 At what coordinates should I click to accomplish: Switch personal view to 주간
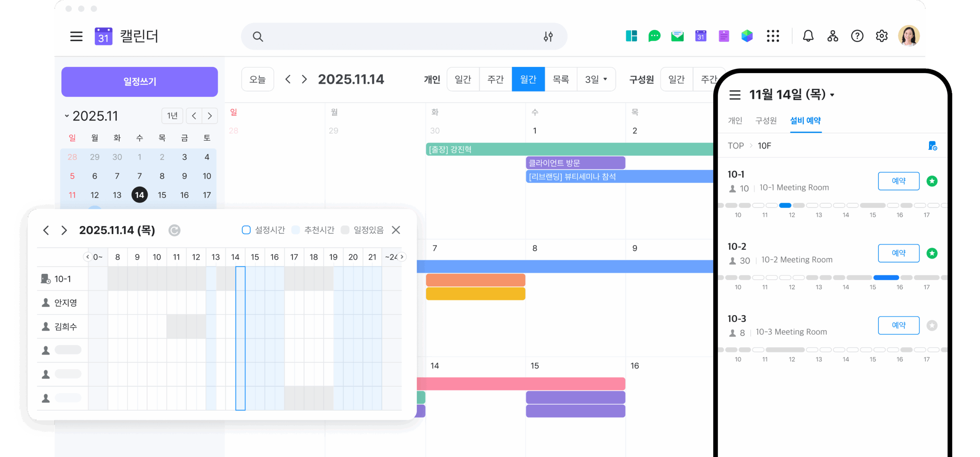pos(495,79)
